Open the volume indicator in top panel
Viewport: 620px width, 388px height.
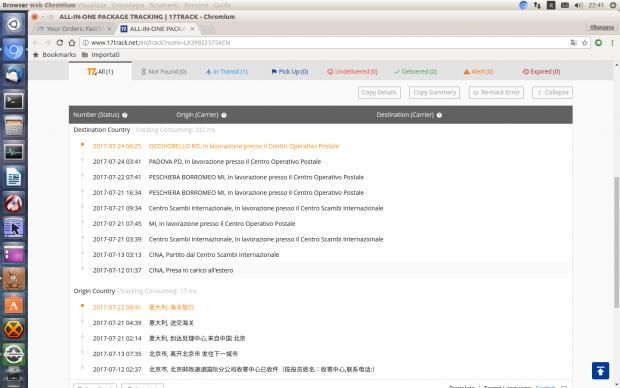578,5
